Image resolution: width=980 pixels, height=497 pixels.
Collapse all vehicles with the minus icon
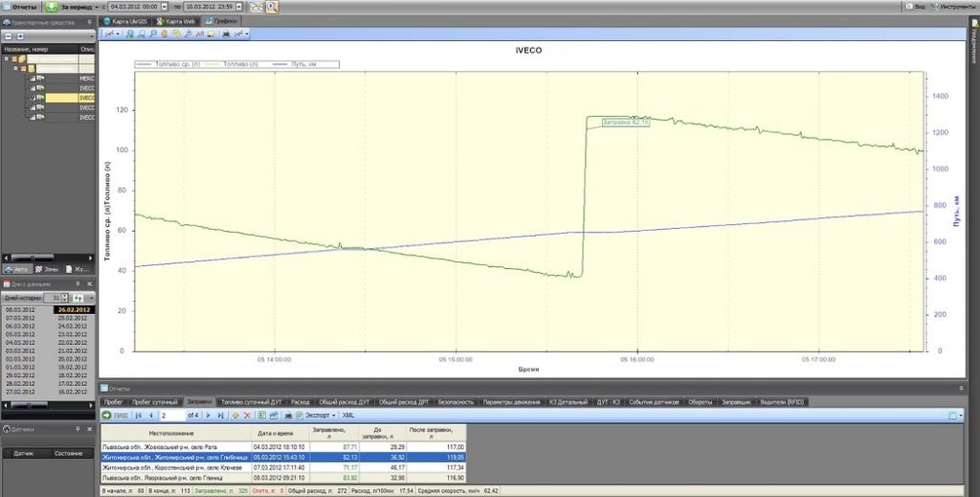coord(9,36)
